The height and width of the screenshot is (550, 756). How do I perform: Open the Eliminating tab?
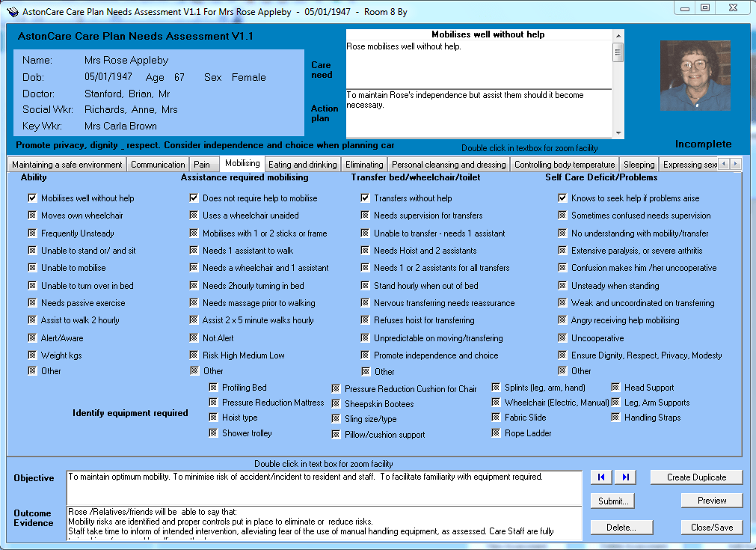(364, 165)
